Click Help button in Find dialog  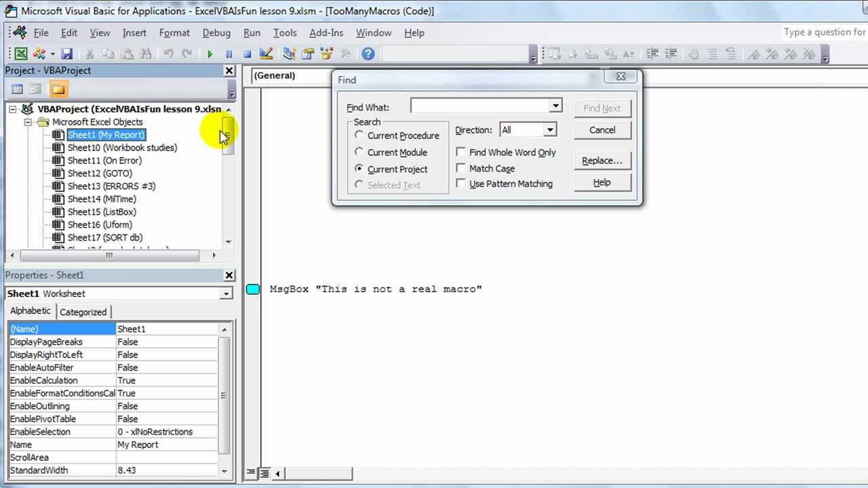point(602,182)
